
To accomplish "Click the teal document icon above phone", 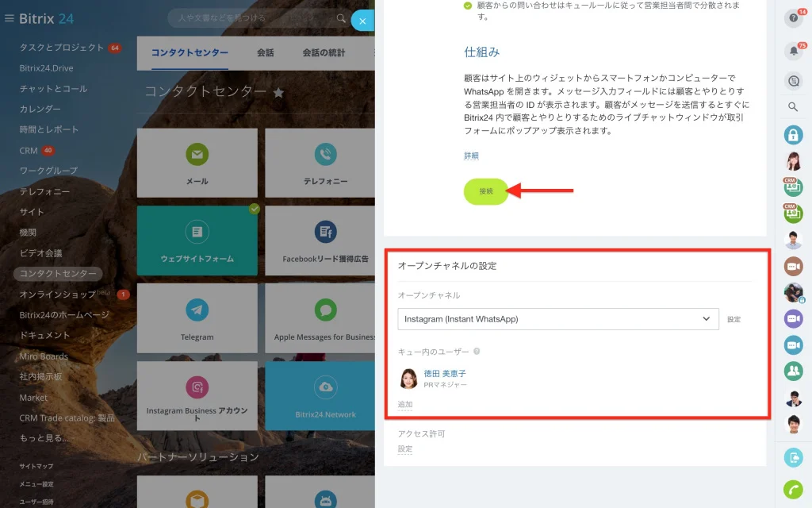I will click(x=793, y=458).
